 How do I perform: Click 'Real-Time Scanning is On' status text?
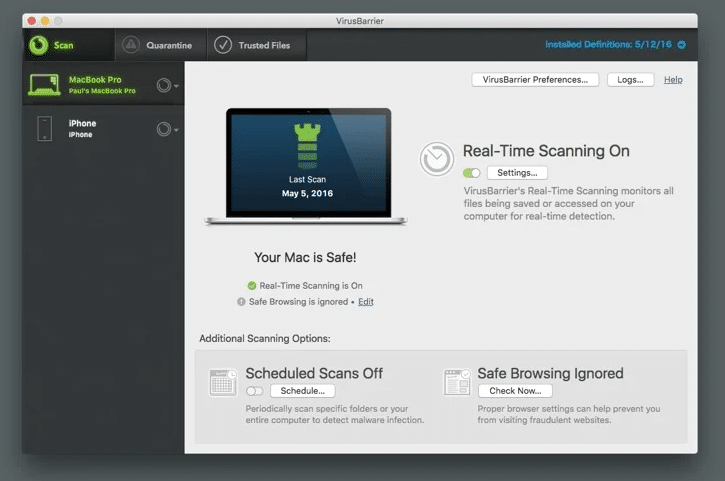click(311, 286)
